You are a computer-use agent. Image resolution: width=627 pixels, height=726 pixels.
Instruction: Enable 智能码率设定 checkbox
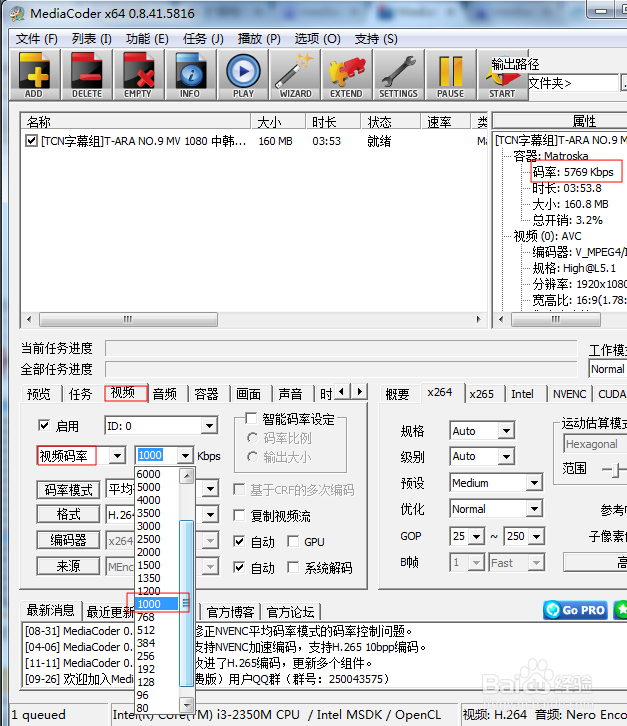[251, 418]
